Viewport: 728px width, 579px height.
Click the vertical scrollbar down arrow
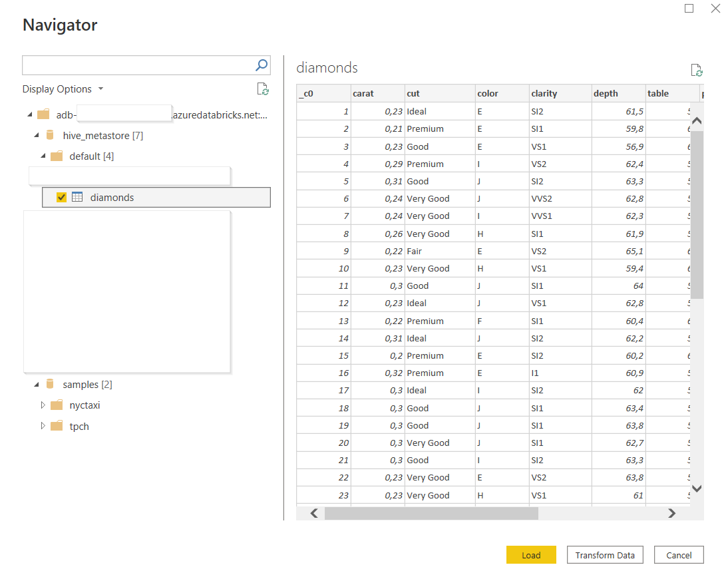click(x=697, y=488)
